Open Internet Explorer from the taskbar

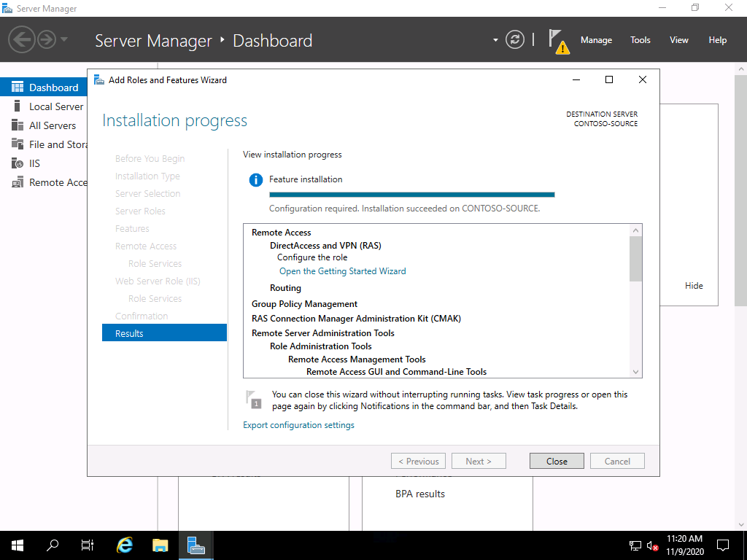coord(125,545)
